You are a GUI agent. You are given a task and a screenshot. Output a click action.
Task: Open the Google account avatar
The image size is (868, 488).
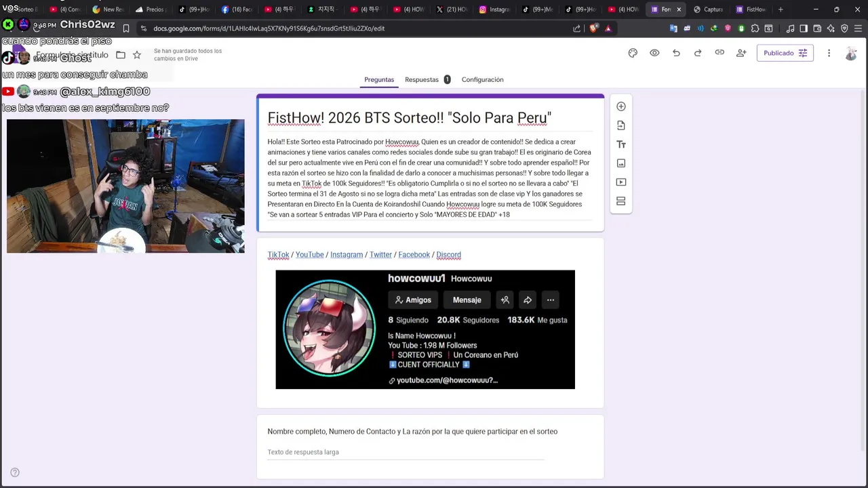(x=851, y=54)
